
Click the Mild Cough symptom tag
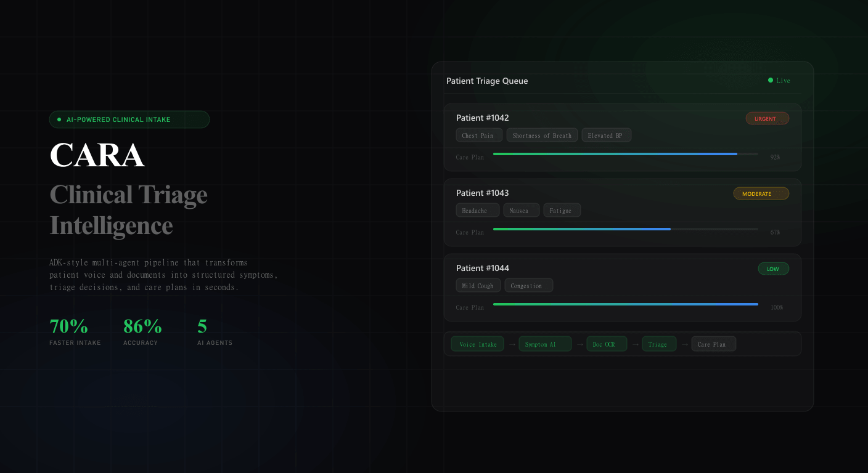(x=478, y=286)
